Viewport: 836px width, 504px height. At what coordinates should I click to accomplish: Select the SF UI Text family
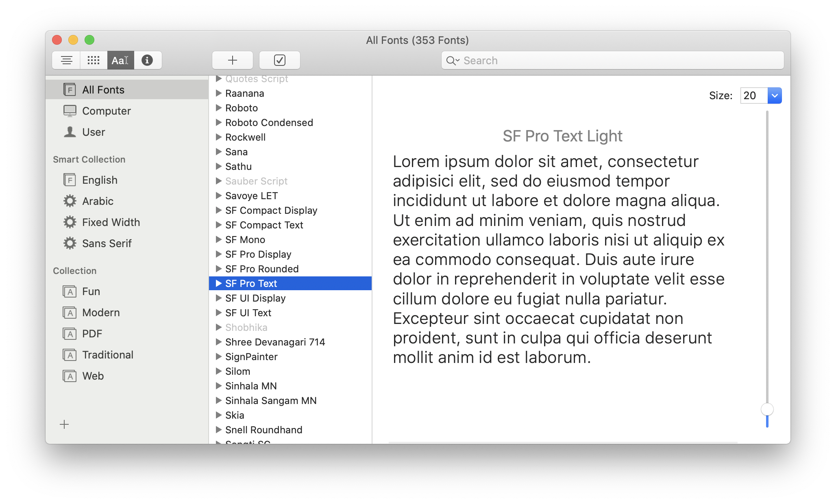[x=290, y=313]
